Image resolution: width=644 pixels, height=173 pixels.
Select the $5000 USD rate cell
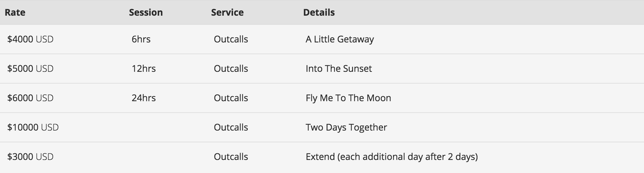click(x=30, y=69)
